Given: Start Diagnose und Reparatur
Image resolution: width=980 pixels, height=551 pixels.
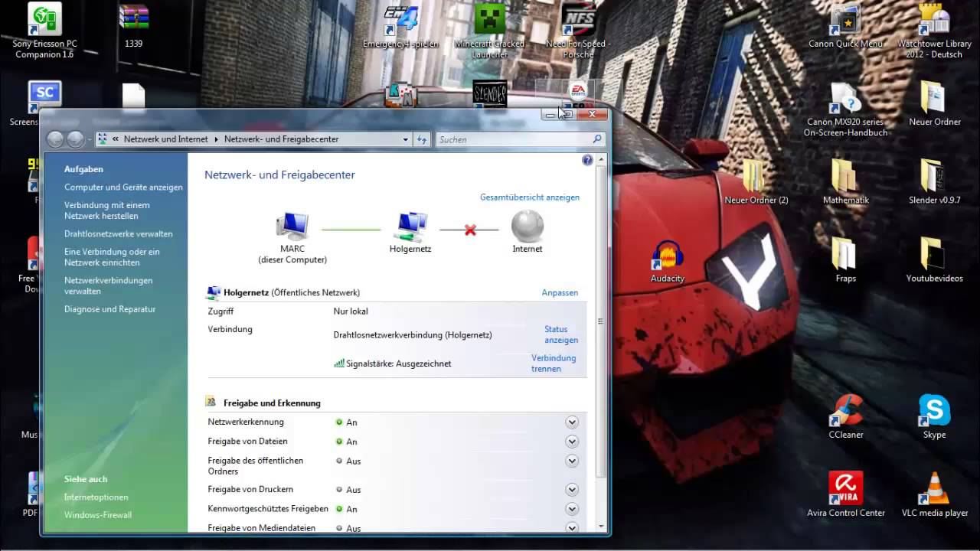Looking at the screenshot, I should tap(109, 309).
